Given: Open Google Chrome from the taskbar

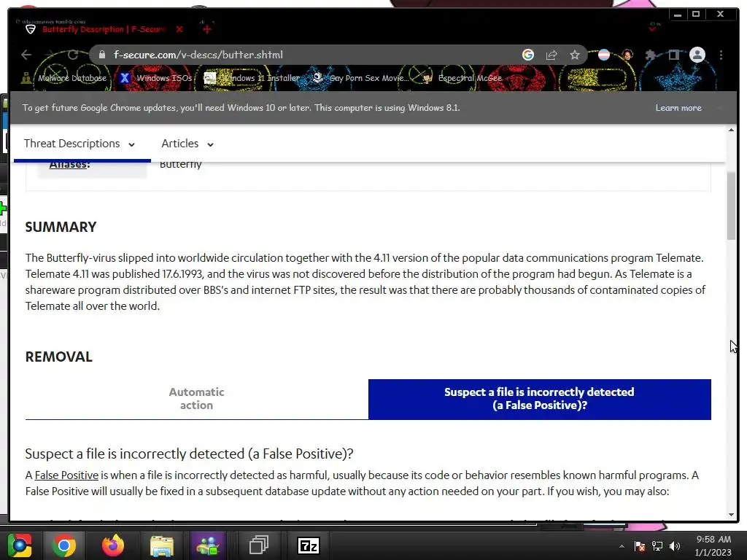Looking at the screenshot, I should pyautogui.click(x=64, y=545).
